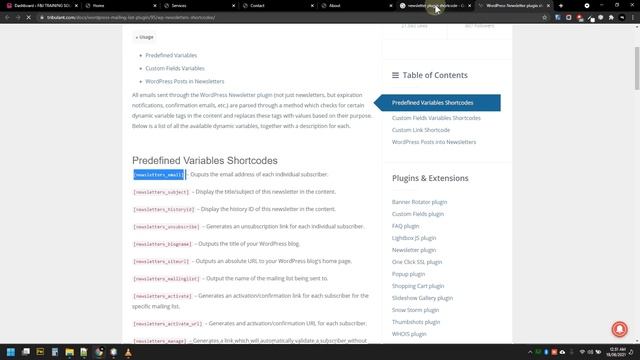640x360 pixels.
Task: Open Shopping Cart plugin link
Action: coord(418,286)
